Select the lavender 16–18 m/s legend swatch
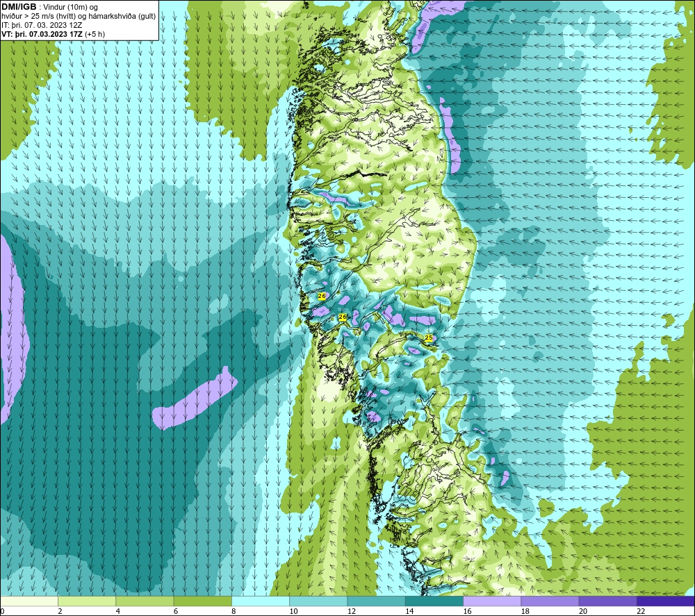This screenshot has width=695, height=616. coord(492,601)
